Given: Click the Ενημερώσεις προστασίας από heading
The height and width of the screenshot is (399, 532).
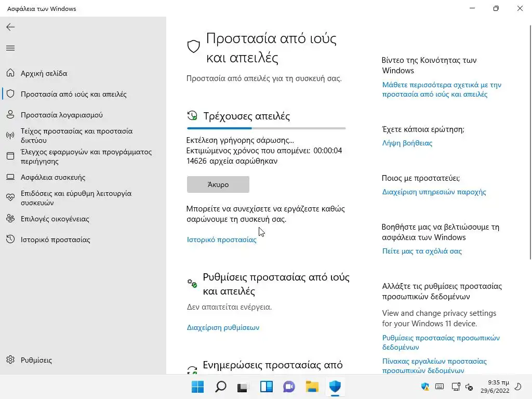Looking at the screenshot, I should [x=273, y=365].
